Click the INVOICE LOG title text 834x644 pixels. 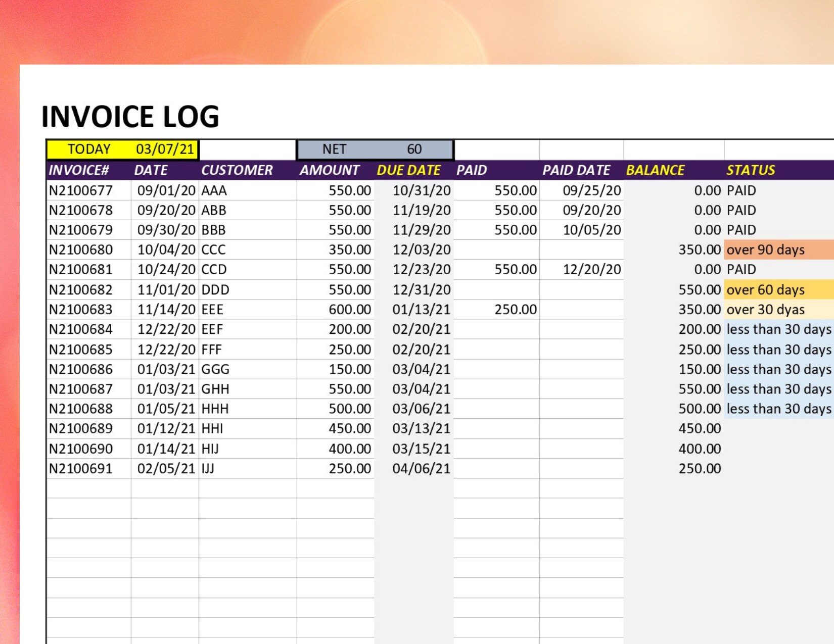(x=129, y=117)
